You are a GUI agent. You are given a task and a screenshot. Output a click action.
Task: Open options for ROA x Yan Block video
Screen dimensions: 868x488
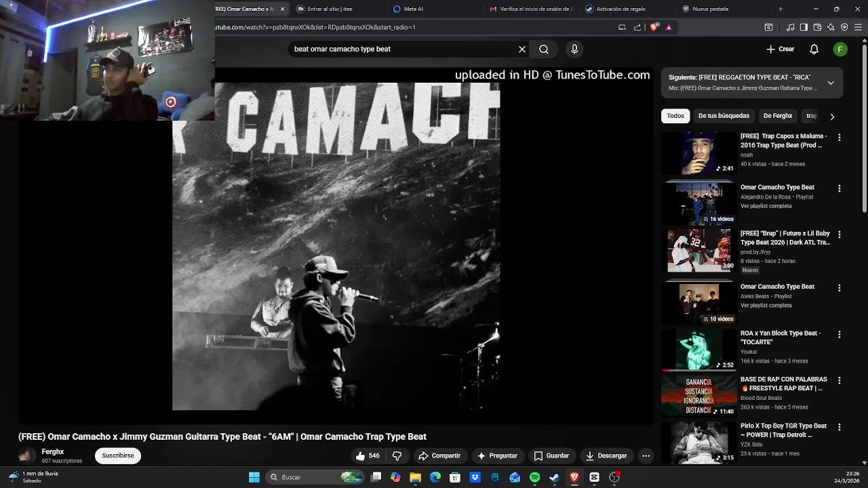tap(840, 335)
